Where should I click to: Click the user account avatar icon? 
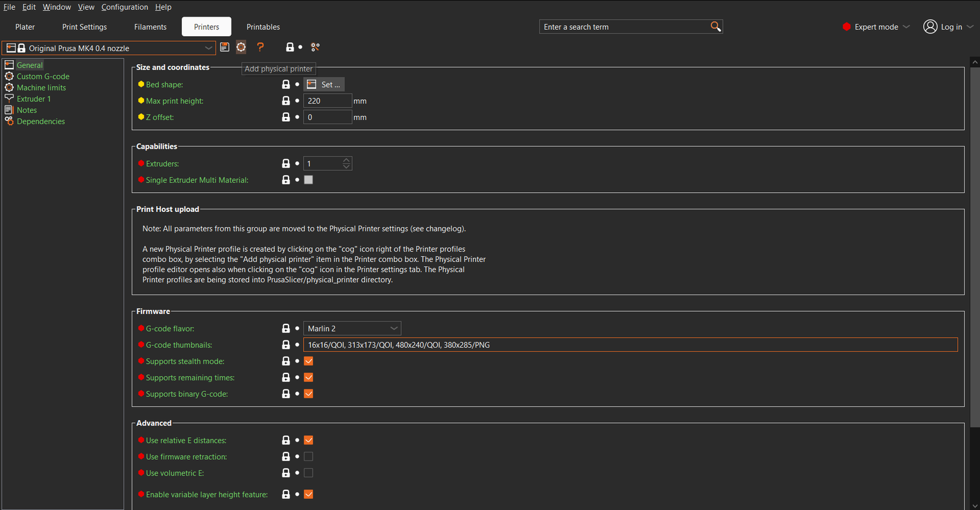click(x=930, y=26)
